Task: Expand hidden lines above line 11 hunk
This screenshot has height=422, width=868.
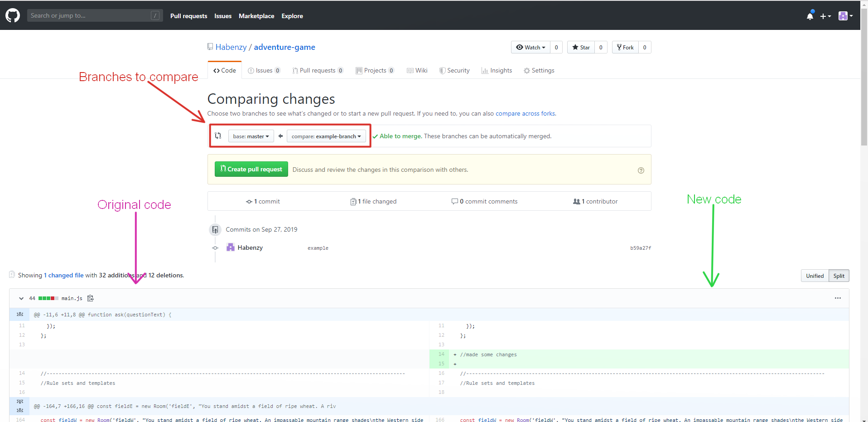Action: click(19, 314)
